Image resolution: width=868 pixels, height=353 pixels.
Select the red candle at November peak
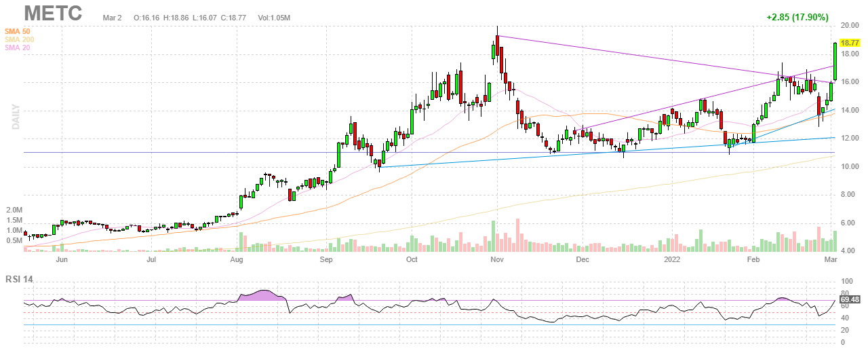coord(498,45)
